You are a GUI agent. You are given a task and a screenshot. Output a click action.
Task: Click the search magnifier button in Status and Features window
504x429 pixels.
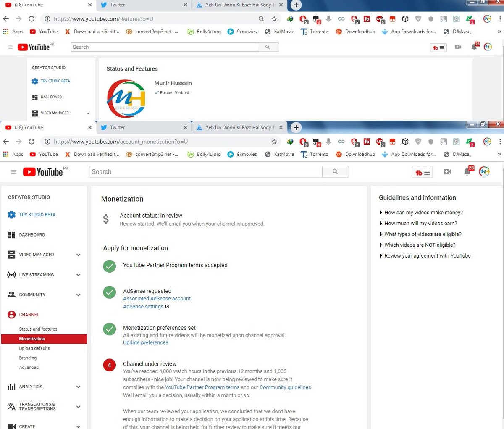coord(268,47)
